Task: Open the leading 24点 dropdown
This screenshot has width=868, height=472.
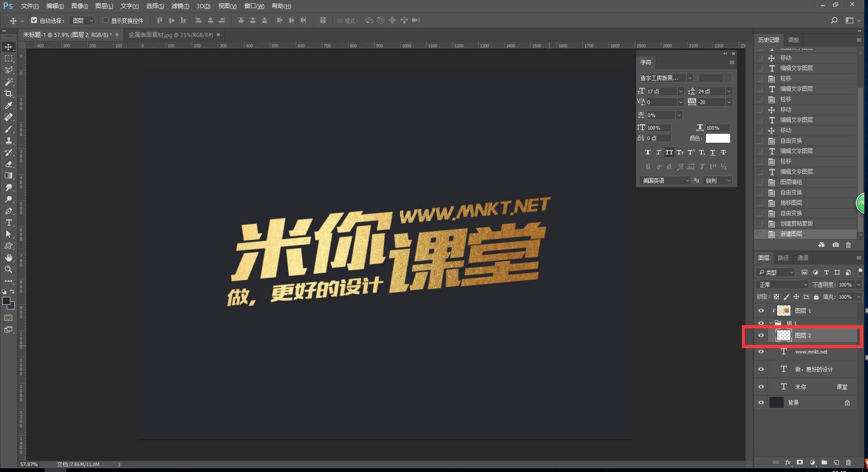Action: click(x=728, y=91)
